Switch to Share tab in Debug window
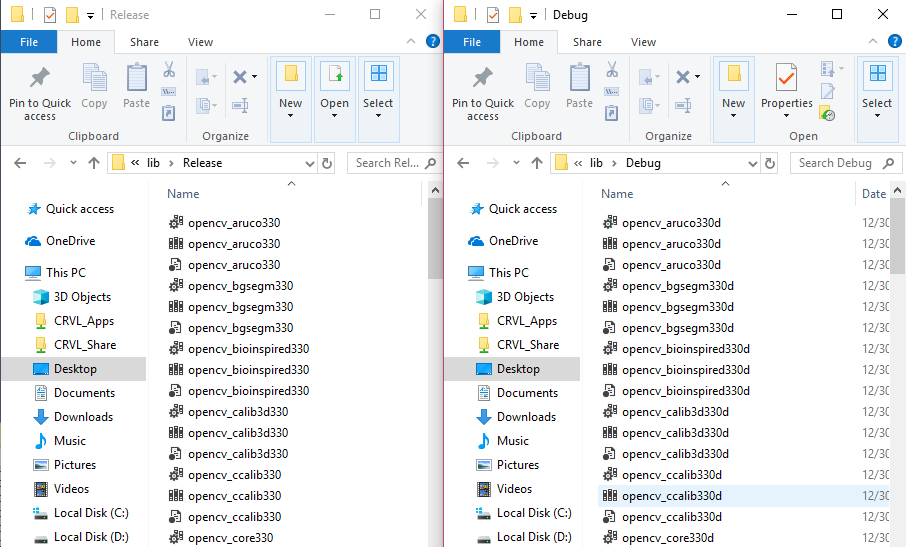906x547 pixels. pyautogui.click(x=587, y=42)
